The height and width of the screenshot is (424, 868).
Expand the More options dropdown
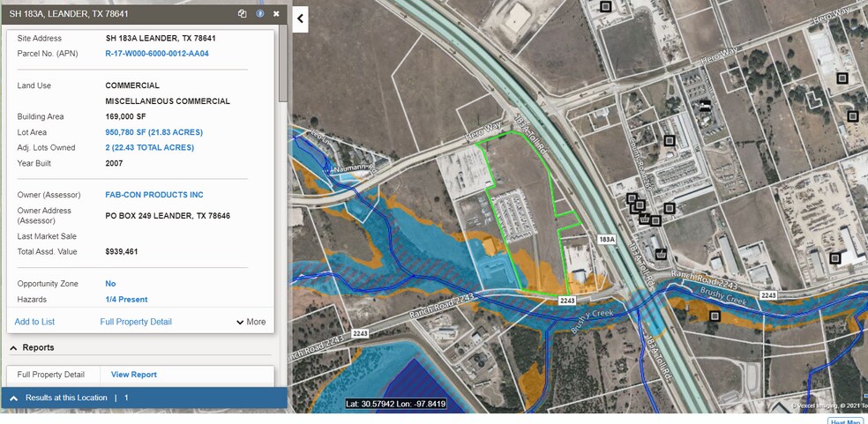click(x=251, y=322)
